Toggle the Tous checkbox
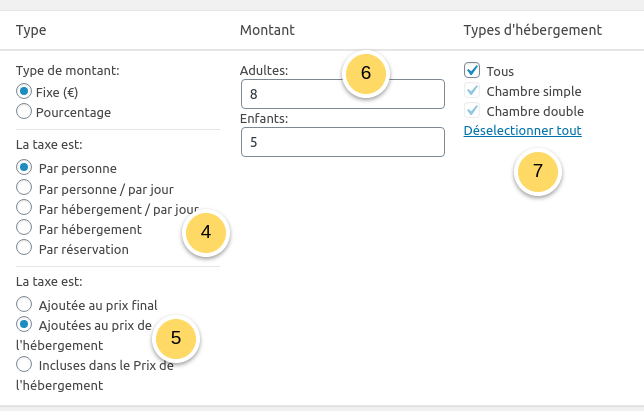 coord(472,71)
